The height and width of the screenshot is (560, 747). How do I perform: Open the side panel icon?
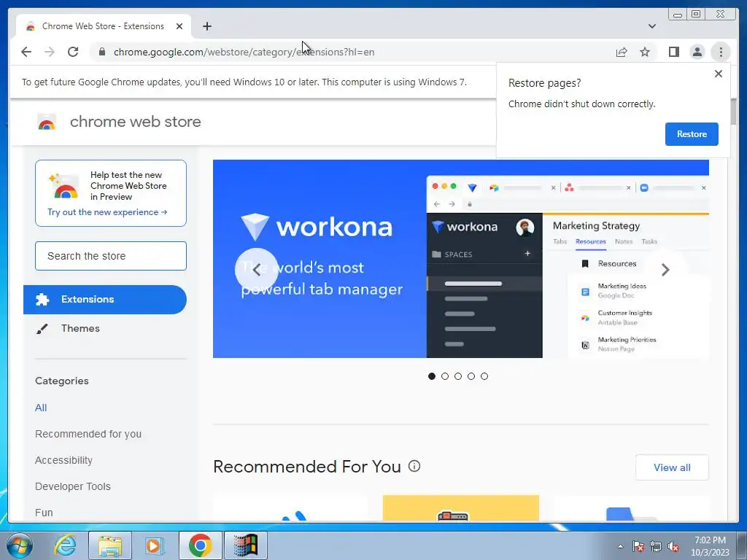click(x=673, y=52)
